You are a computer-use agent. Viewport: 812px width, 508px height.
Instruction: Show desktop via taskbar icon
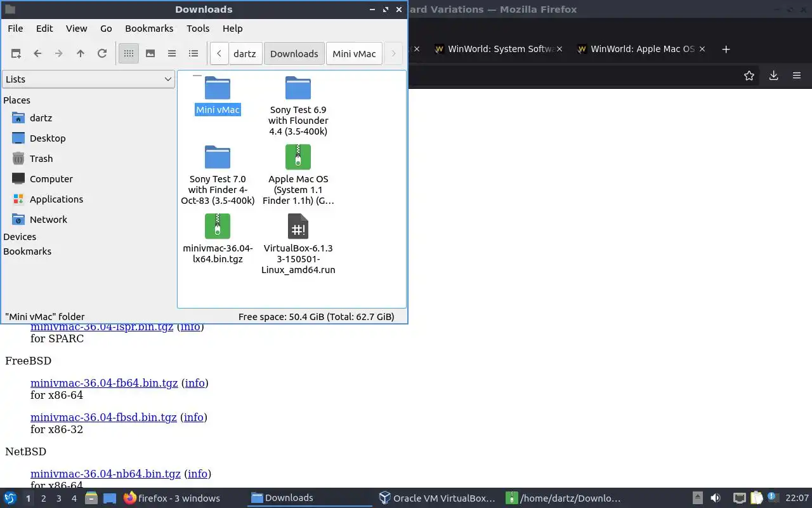pos(109,498)
